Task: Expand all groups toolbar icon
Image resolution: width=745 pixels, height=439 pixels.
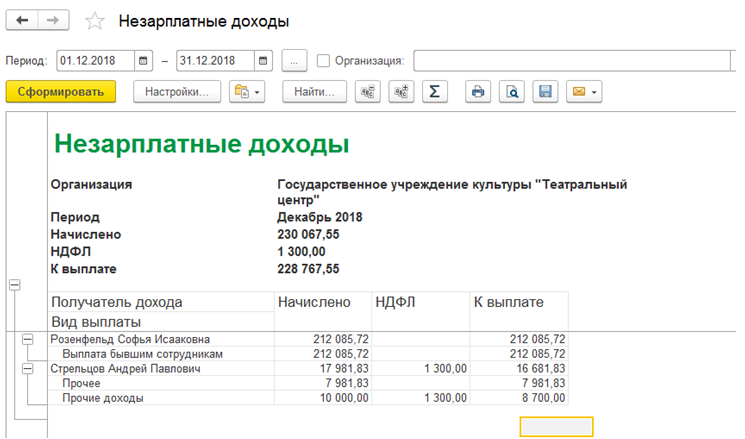Action: click(x=401, y=91)
